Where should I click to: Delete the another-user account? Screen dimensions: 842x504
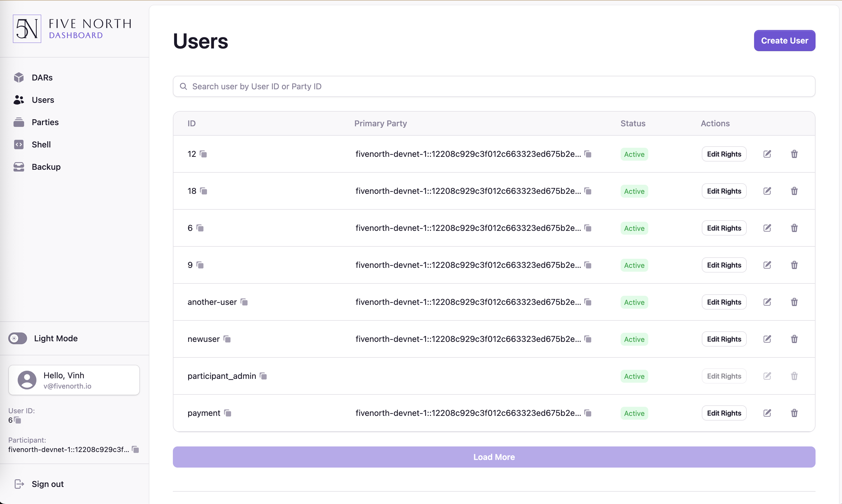(x=794, y=302)
